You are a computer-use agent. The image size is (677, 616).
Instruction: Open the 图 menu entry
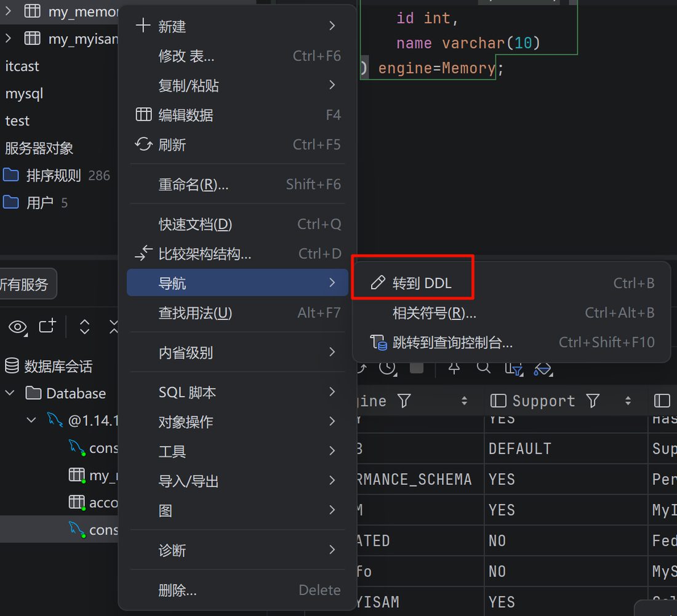click(238, 510)
